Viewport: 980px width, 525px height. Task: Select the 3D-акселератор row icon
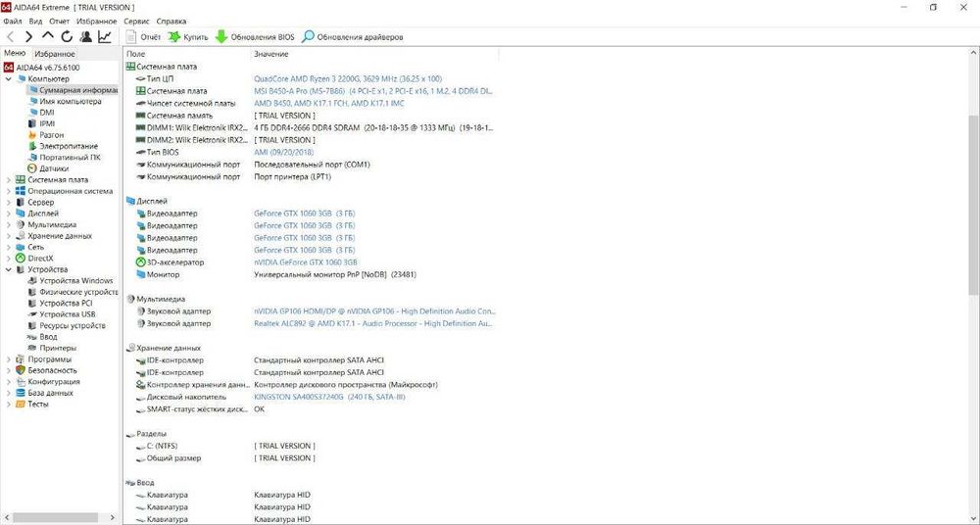(x=140, y=262)
